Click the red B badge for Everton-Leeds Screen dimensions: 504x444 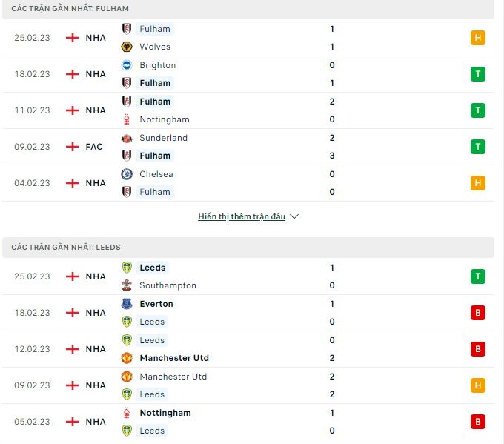(477, 313)
